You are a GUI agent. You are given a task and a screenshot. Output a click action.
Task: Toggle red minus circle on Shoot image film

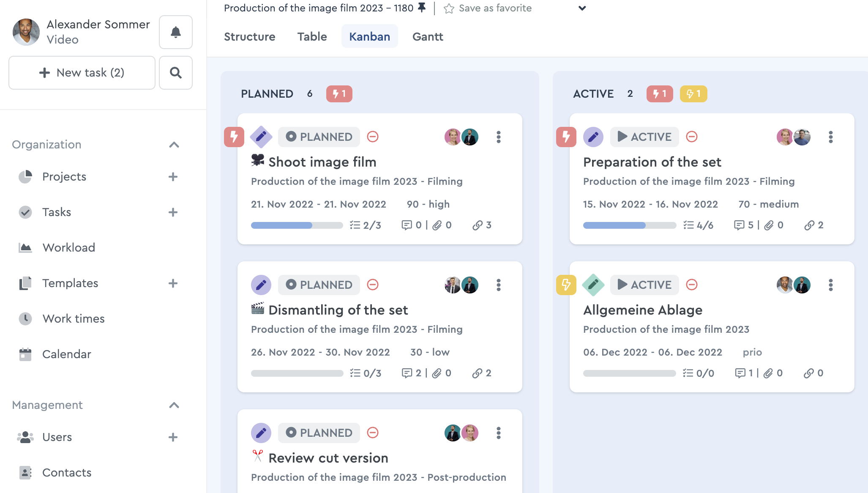coord(373,137)
